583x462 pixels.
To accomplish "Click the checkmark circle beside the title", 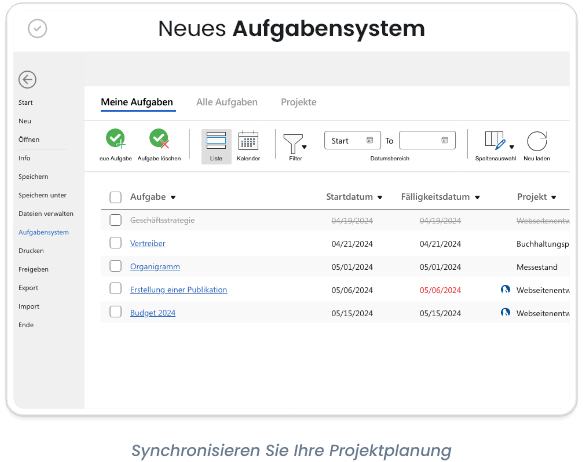I will (37, 29).
